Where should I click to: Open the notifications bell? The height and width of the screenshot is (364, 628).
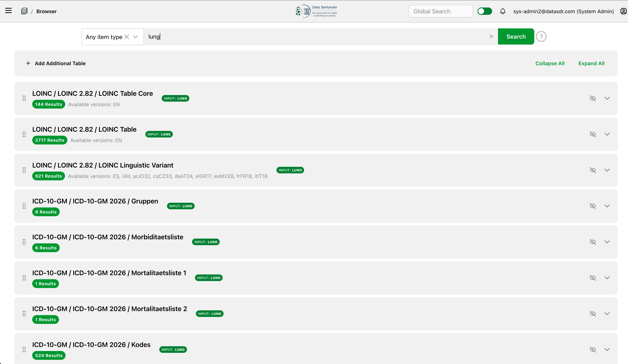[x=503, y=11]
